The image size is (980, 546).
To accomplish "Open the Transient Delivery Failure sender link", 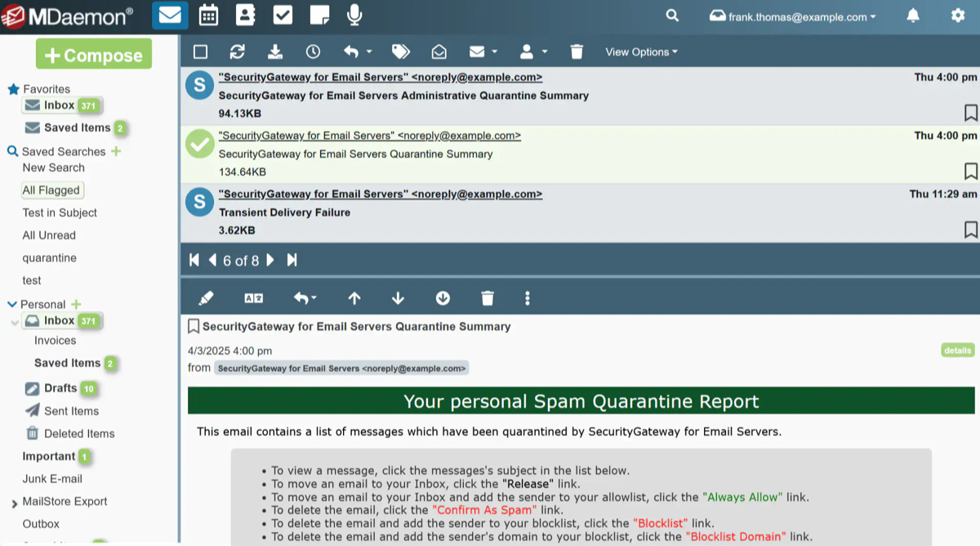I will [381, 194].
